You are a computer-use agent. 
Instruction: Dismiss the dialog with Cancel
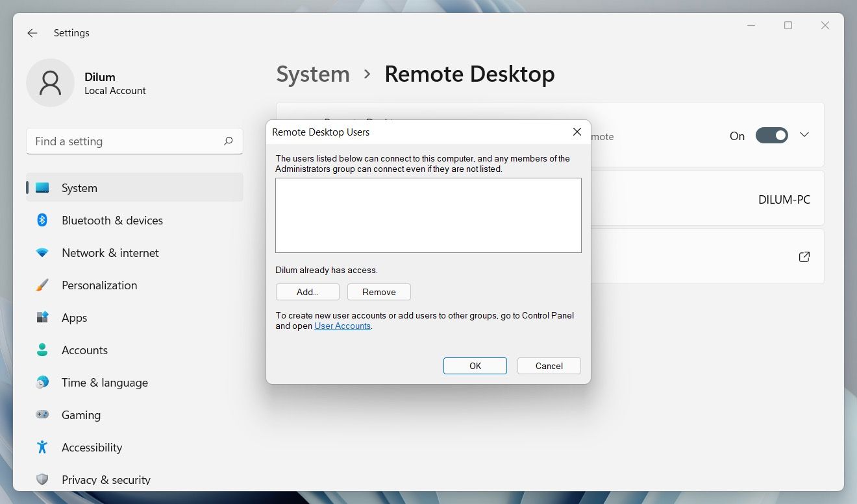[x=549, y=365]
